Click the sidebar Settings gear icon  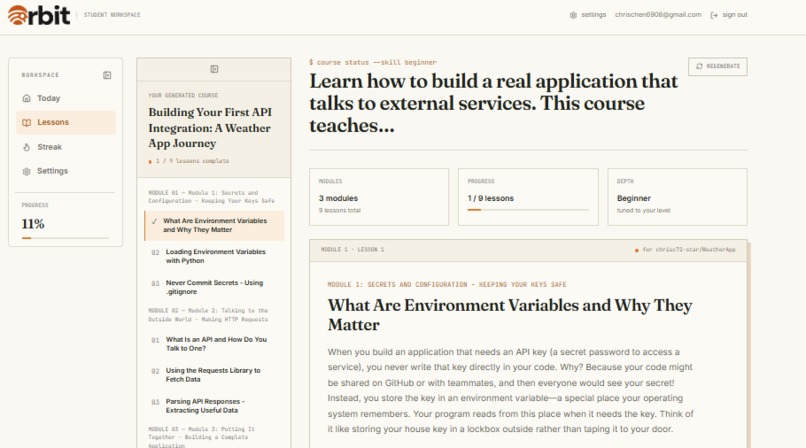(27, 171)
